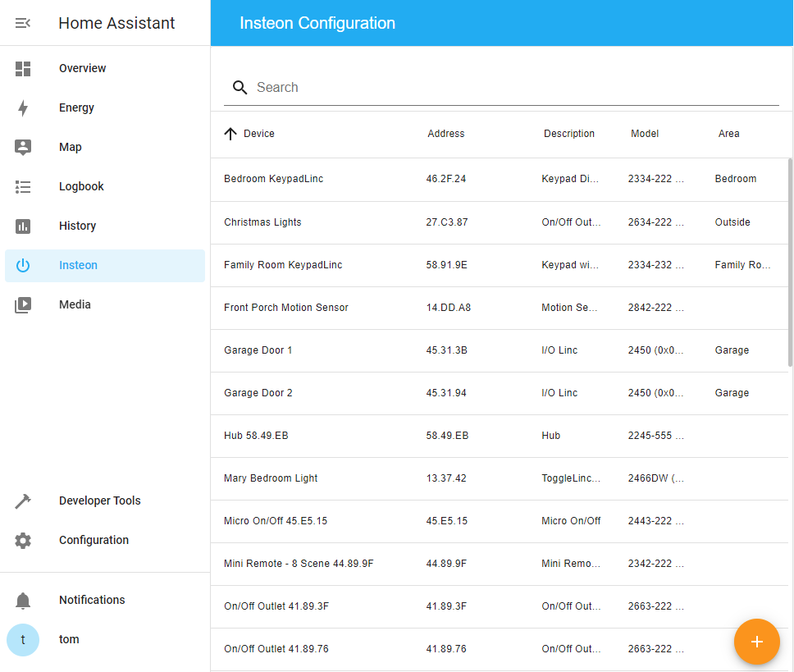Open the Configuration gear icon

(x=23, y=540)
